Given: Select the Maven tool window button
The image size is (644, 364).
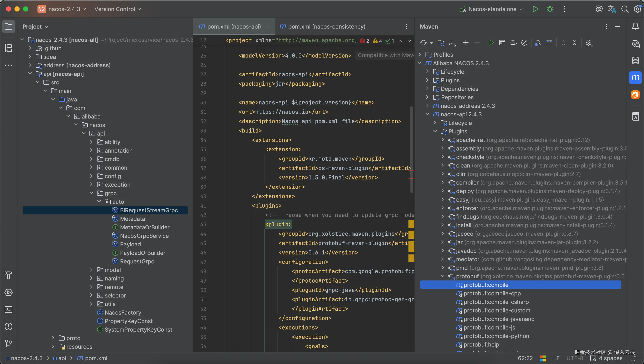Looking at the screenshot, I should click(635, 78).
